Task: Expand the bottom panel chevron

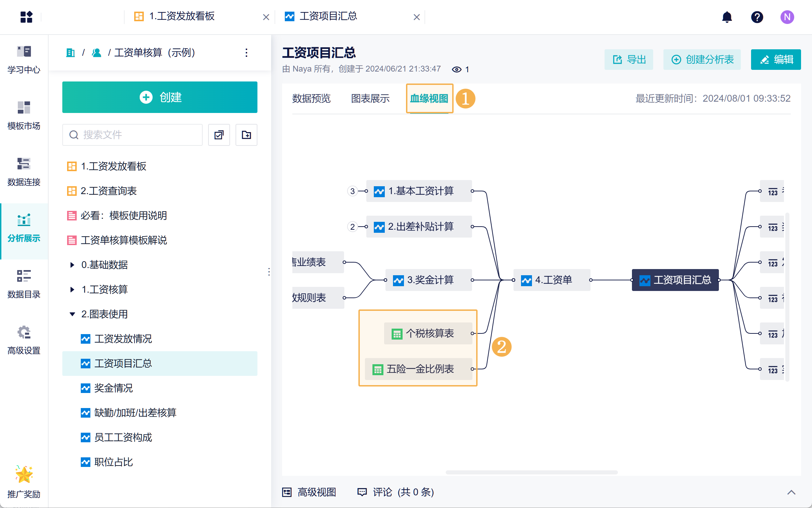Action: pos(791,492)
